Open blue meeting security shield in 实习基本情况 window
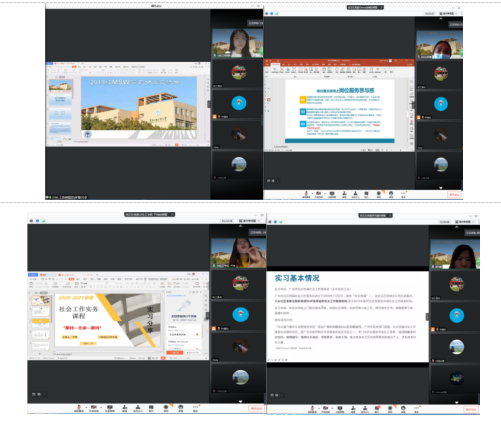The image size is (501, 424). (x=275, y=222)
